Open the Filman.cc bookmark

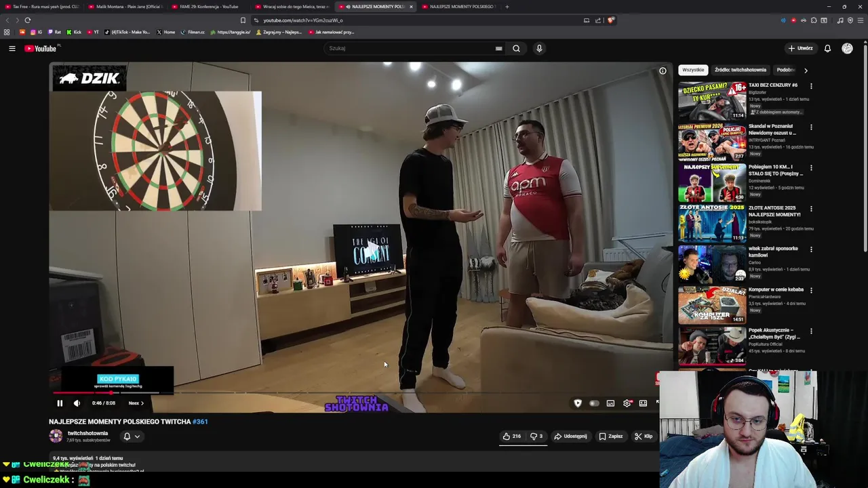point(193,32)
